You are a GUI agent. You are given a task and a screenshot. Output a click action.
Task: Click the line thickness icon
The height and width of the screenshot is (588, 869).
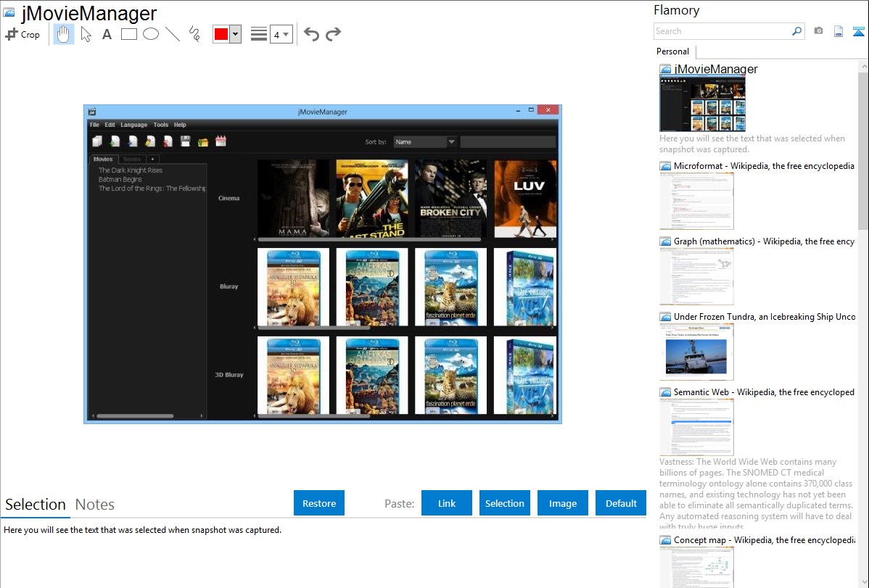tap(259, 34)
